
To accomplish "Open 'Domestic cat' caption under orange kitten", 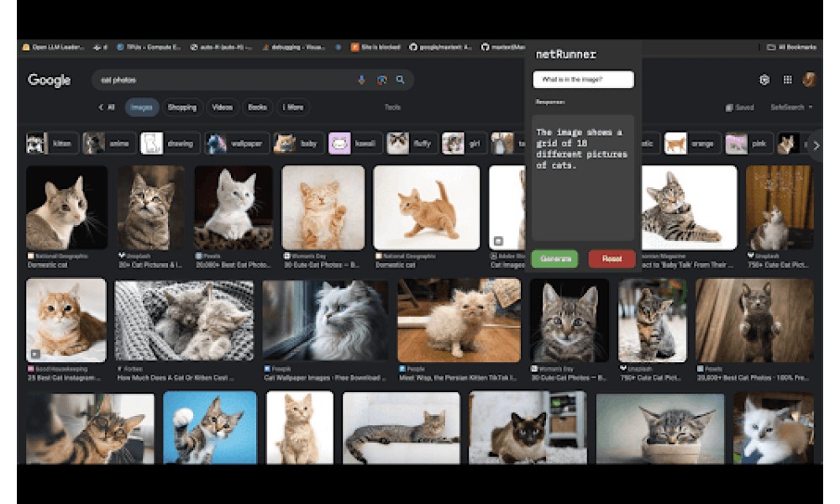I will pos(396,265).
